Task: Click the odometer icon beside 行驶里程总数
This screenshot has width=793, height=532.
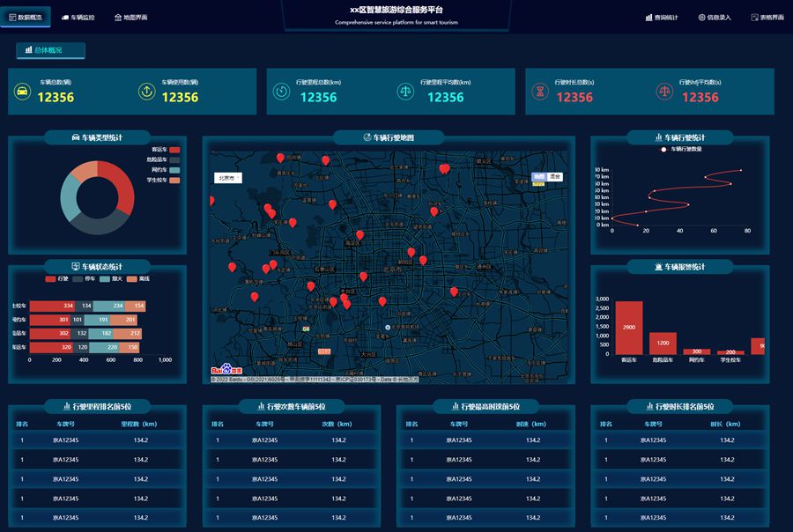Action: pos(280,92)
